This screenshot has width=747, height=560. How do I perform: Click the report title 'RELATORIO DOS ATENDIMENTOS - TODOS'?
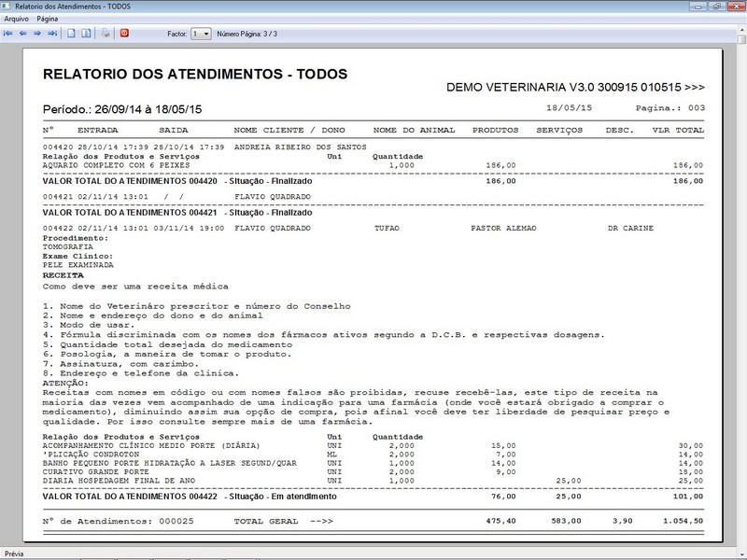pos(195,75)
